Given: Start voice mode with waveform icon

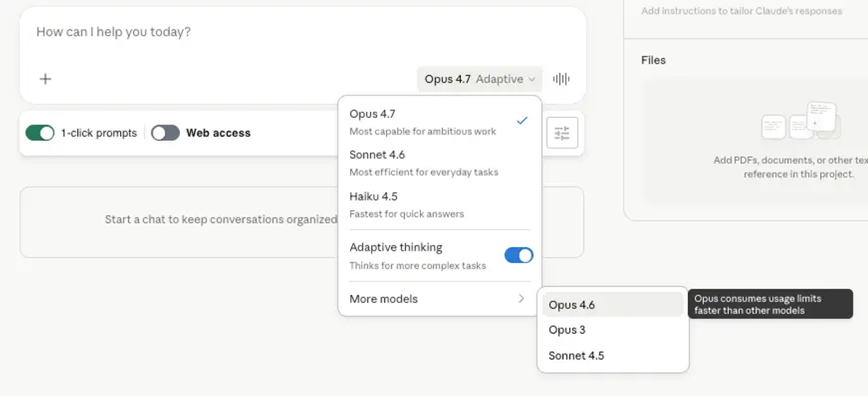Looking at the screenshot, I should [x=561, y=79].
